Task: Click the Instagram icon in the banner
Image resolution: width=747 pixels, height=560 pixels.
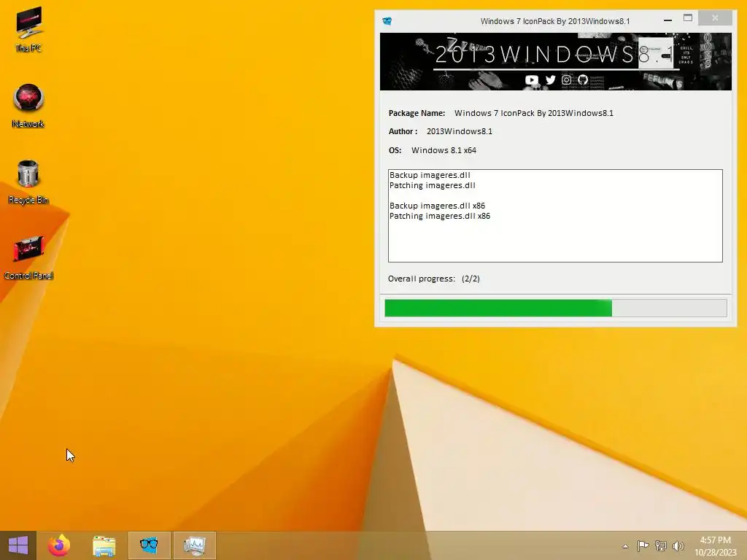Action: point(566,80)
